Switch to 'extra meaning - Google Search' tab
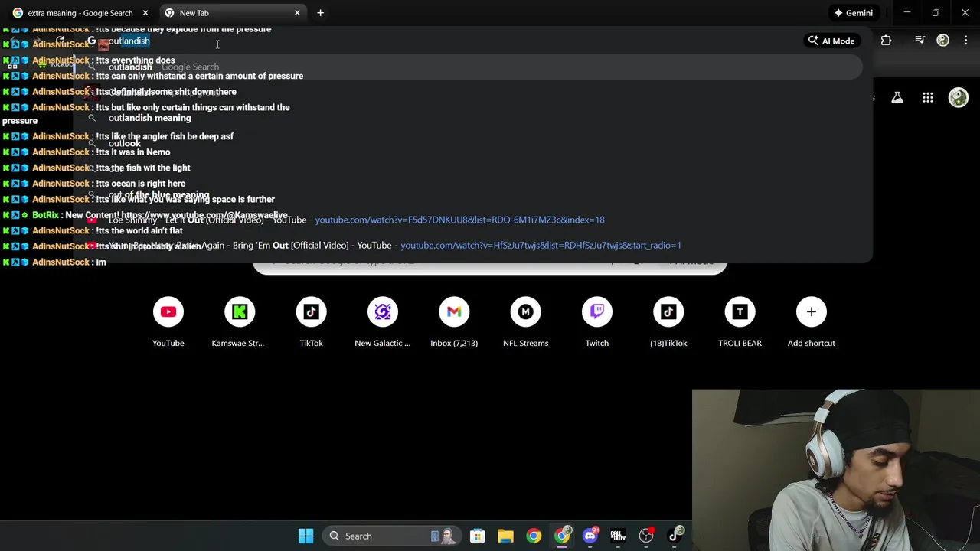The width and height of the screenshot is (980, 551). (x=80, y=13)
